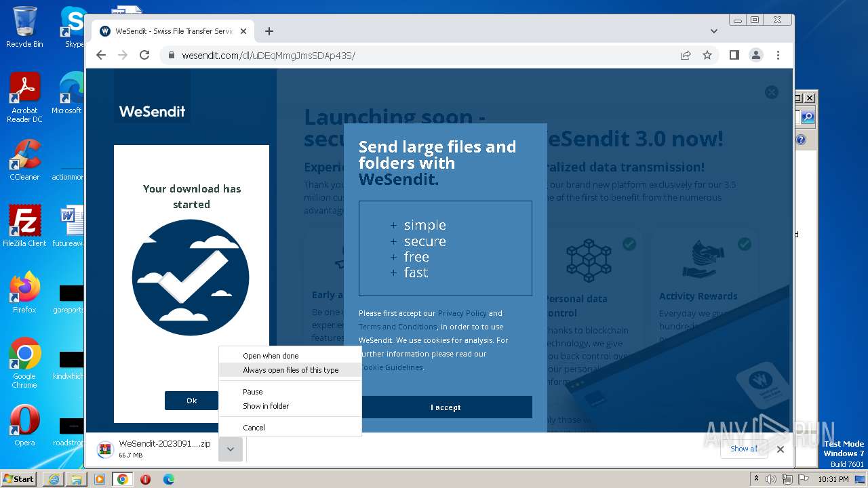Click Show all downloads
Screen dimensions: 868x488
click(x=744, y=449)
